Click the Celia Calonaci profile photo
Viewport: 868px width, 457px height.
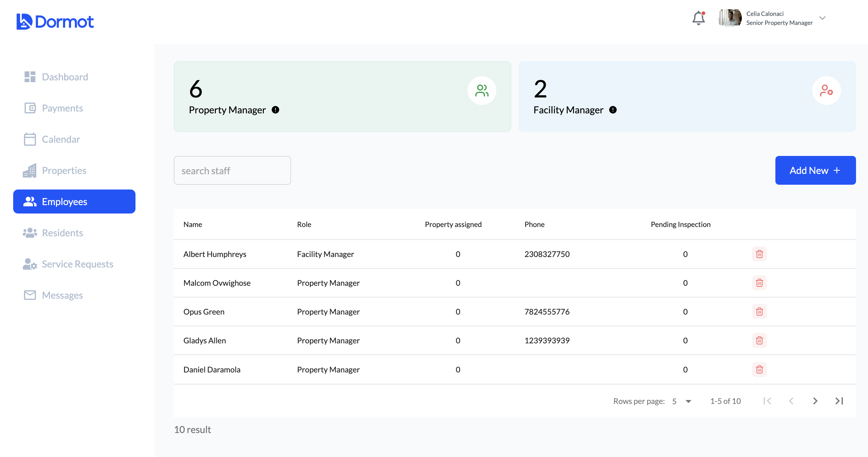pyautogui.click(x=730, y=18)
